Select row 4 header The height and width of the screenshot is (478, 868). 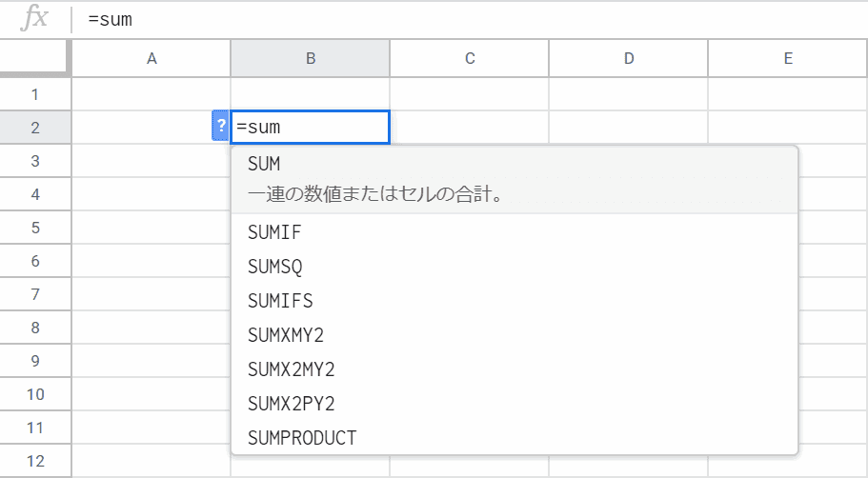pyautogui.click(x=35, y=194)
